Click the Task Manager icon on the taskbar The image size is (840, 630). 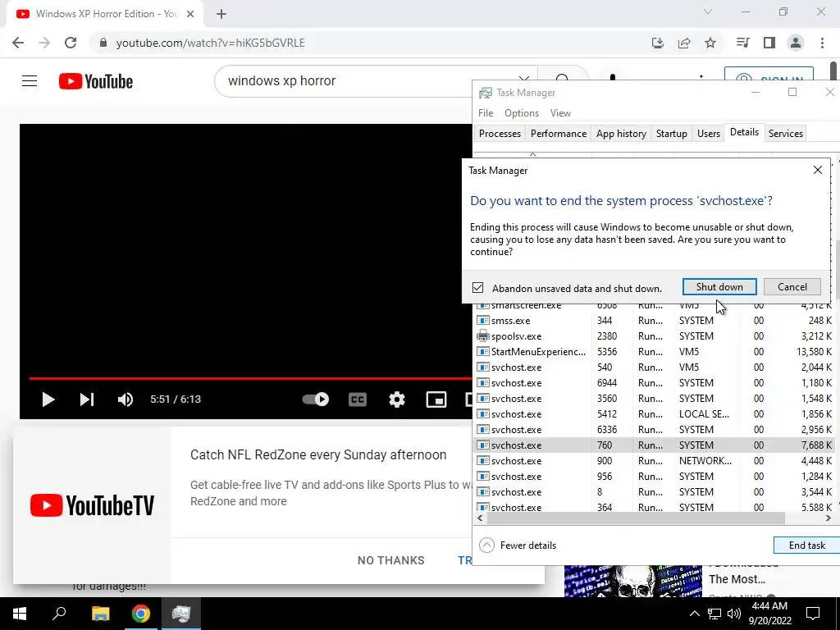[x=181, y=614]
